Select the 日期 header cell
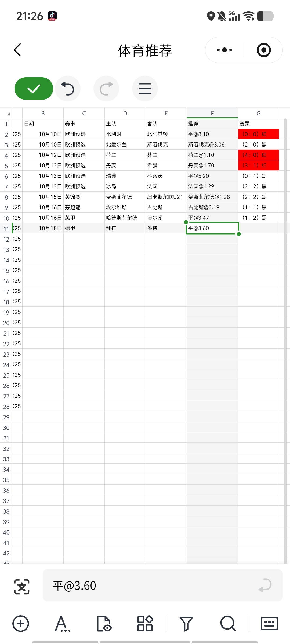This screenshot has height=644, width=290. pyautogui.click(x=43, y=124)
